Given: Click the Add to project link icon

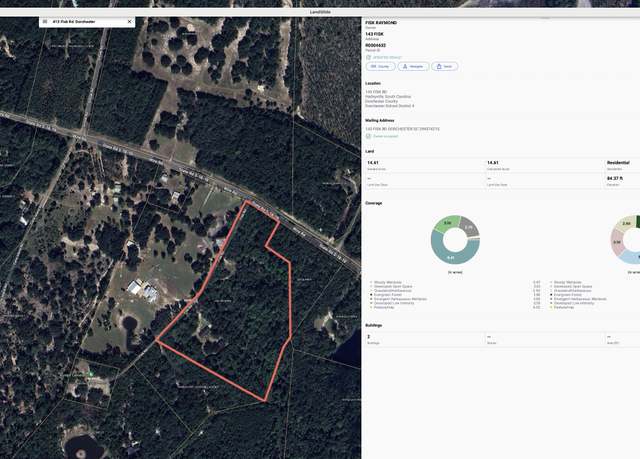Looking at the screenshot, I should pyautogui.click(x=369, y=58).
